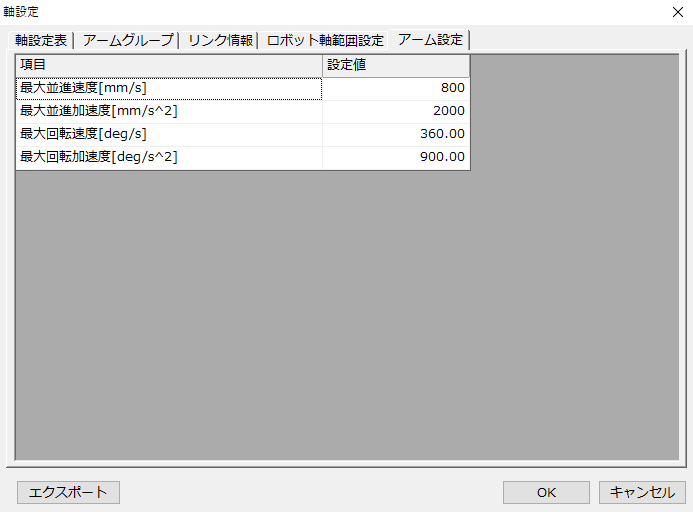Click the キャンセル button

coord(642,492)
